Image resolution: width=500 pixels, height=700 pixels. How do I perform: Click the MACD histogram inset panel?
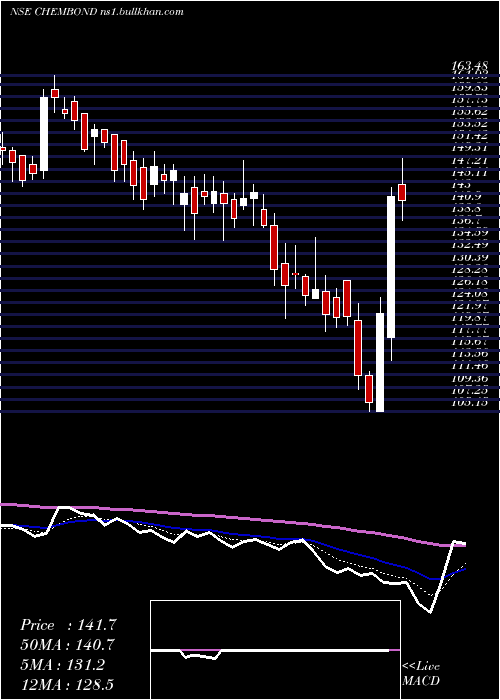tap(275, 650)
